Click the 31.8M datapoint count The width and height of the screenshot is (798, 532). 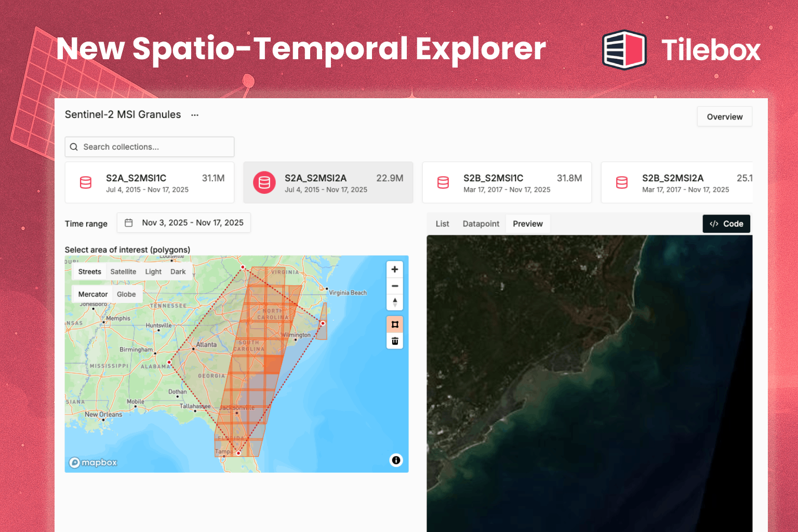pyautogui.click(x=569, y=178)
